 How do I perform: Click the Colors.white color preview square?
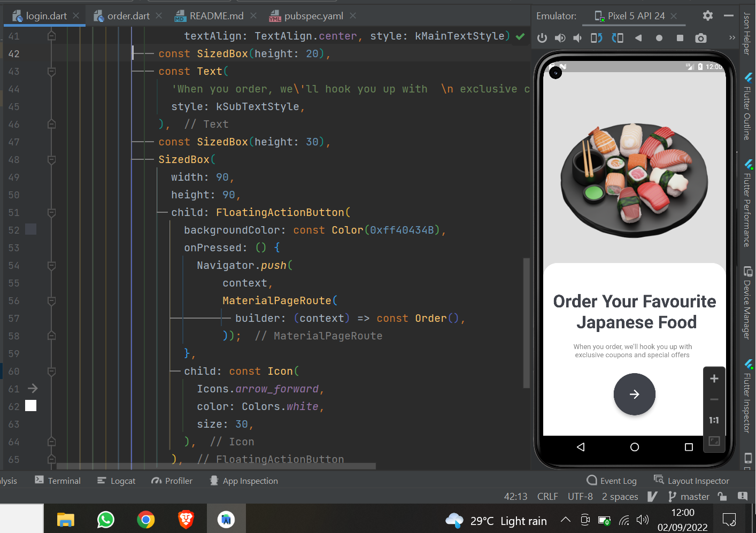point(30,406)
